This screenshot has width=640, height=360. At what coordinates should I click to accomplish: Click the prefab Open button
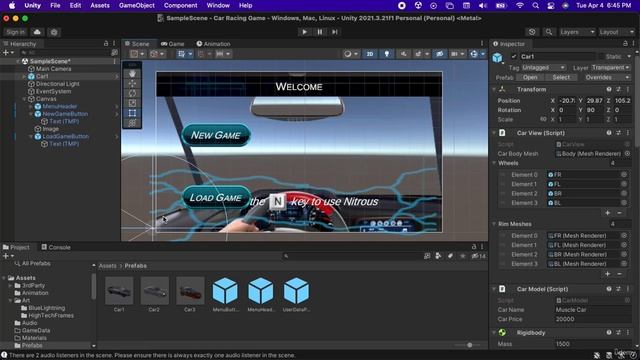pyautogui.click(x=530, y=77)
